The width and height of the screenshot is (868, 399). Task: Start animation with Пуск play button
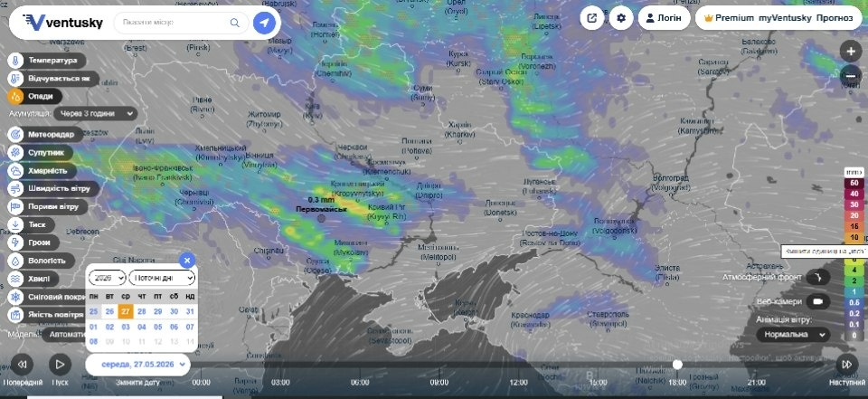coord(60,365)
